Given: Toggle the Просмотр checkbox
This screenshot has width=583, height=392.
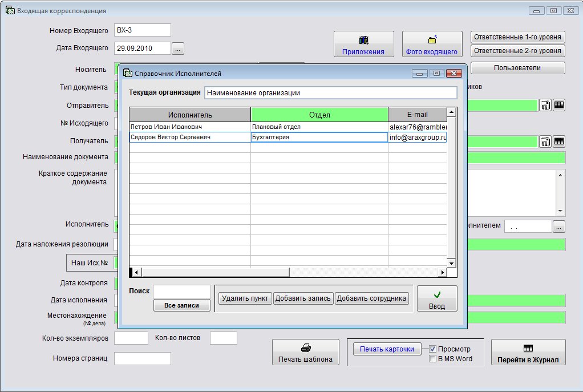Looking at the screenshot, I should click(433, 349).
